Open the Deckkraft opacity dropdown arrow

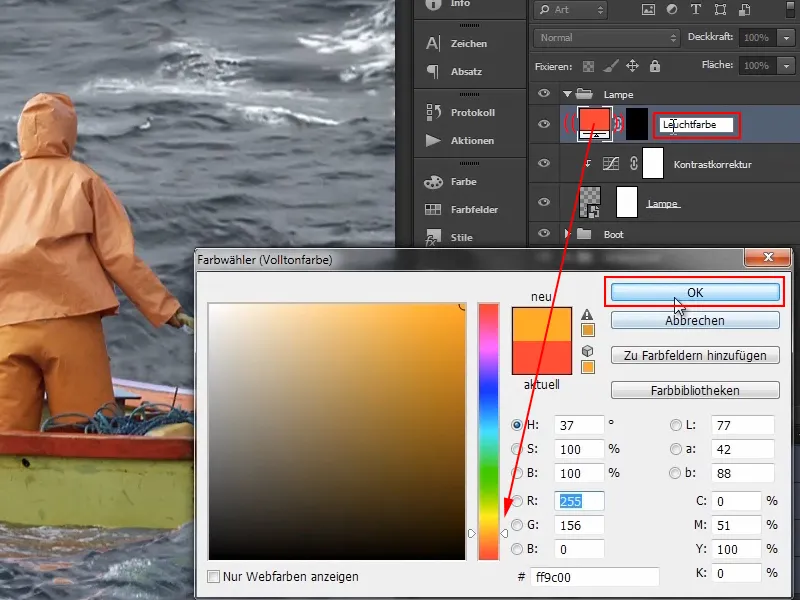coord(786,38)
